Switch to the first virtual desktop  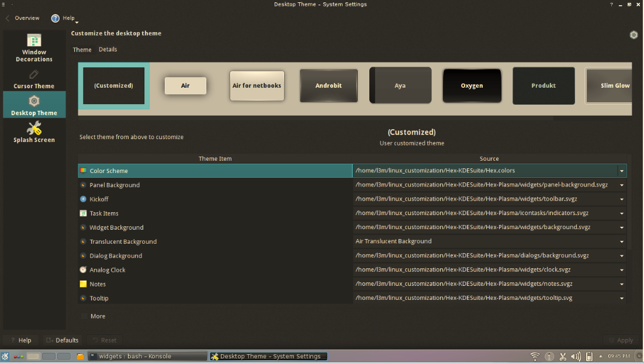pos(34,357)
